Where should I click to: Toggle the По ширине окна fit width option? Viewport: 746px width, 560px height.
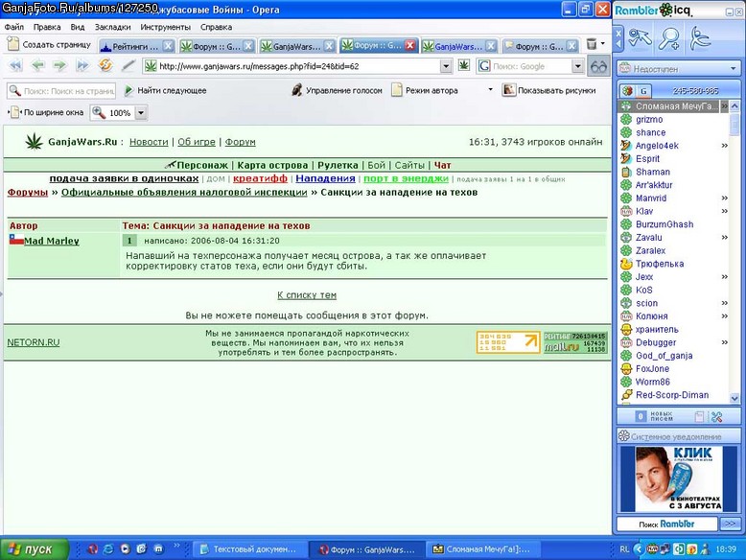coord(46,112)
